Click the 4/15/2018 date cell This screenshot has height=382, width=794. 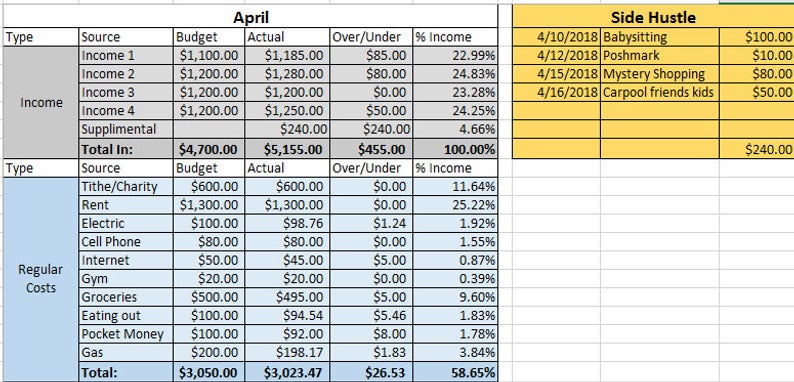pyautogui.click(x=557, y=74)
